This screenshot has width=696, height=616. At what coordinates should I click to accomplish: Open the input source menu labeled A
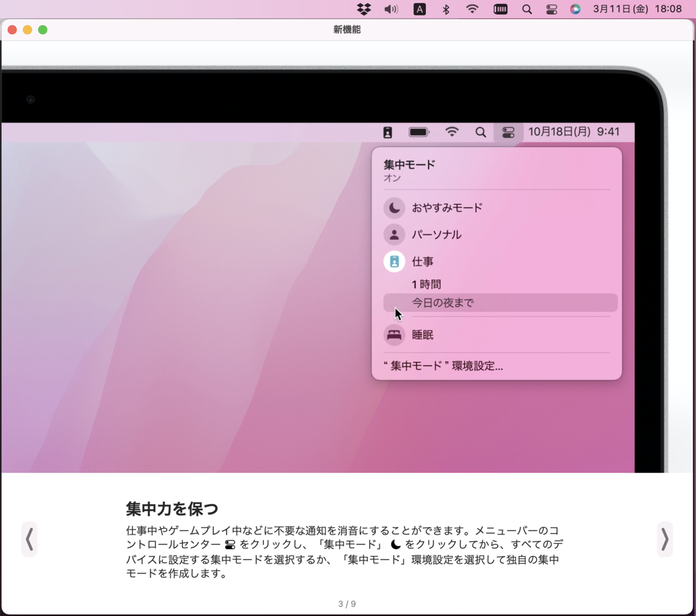(x=419, y=9)
